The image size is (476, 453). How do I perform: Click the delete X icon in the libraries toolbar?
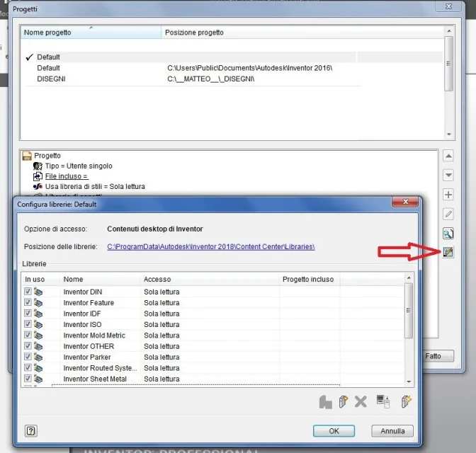click(361, 402)
